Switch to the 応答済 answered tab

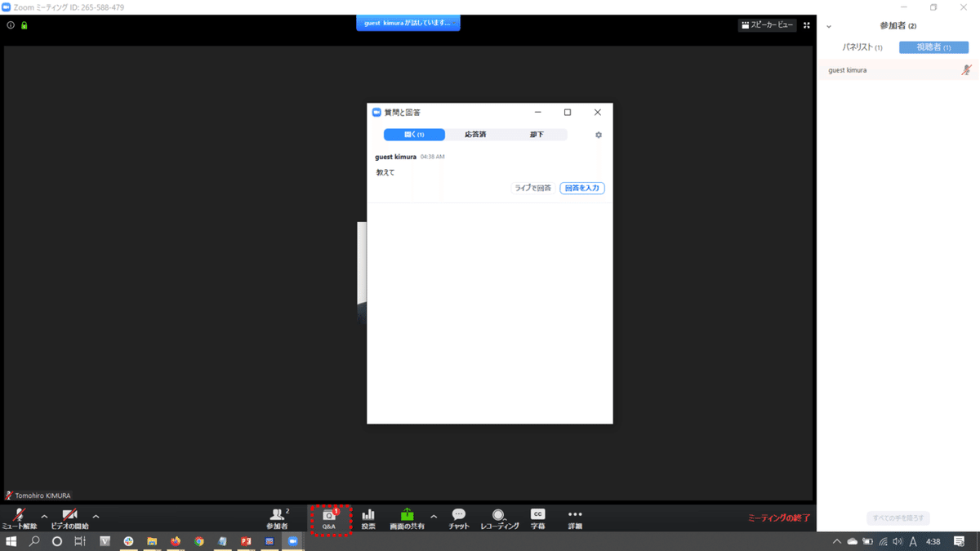pyautogui.click(x=475, y=135)
